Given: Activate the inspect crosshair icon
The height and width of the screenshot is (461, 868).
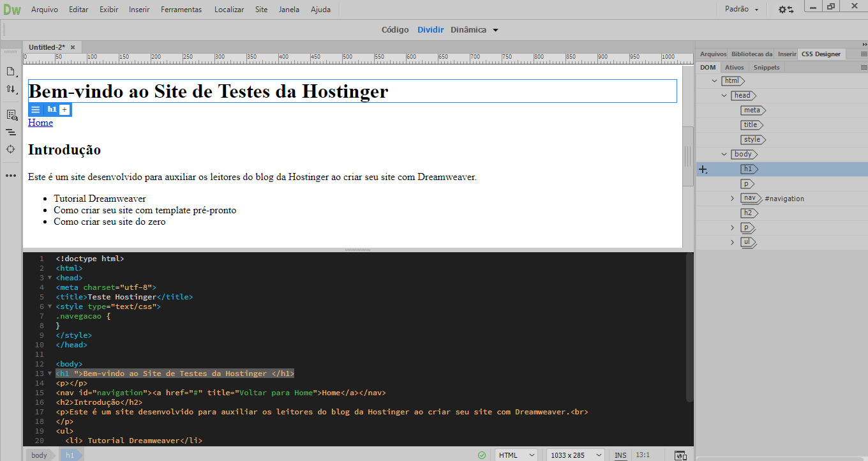Looking at the screenshot, I should (11, 149).
